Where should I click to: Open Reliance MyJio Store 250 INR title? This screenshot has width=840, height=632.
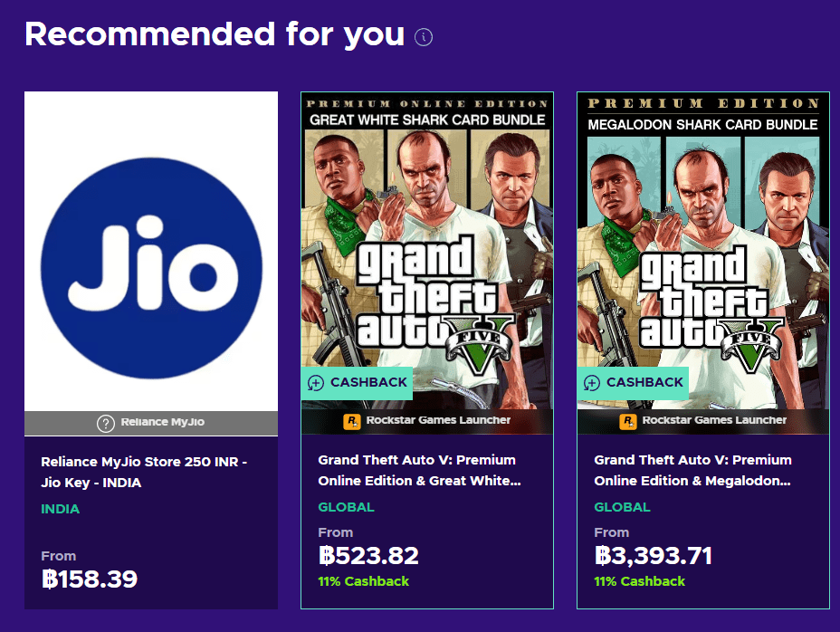point(144,472)
